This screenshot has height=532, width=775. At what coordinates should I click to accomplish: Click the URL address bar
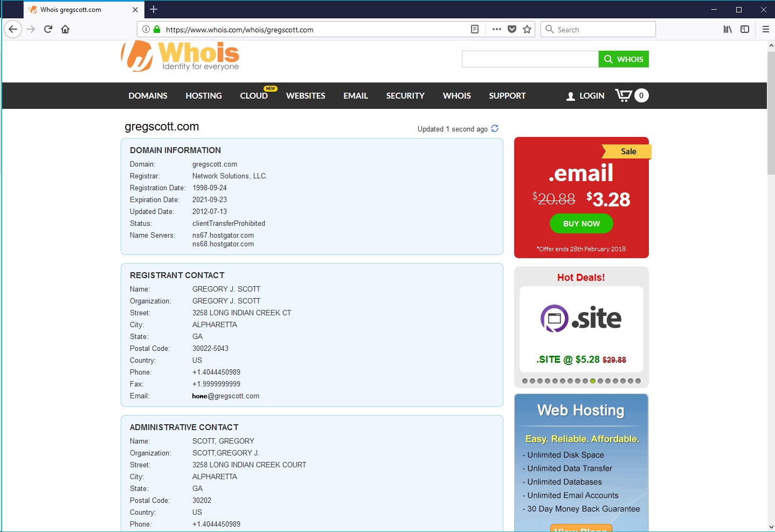(x=315, y=30)
